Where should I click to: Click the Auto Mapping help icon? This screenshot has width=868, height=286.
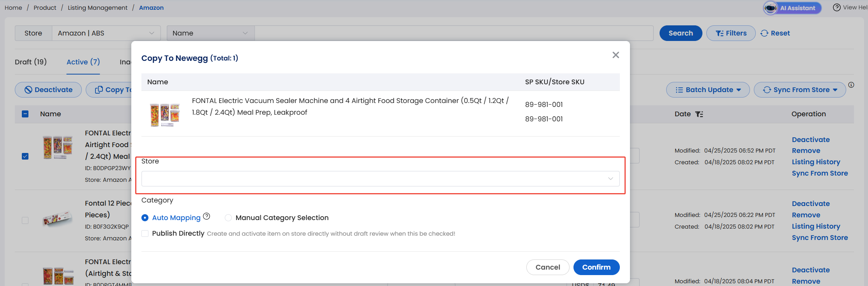[x=206, y=216]
